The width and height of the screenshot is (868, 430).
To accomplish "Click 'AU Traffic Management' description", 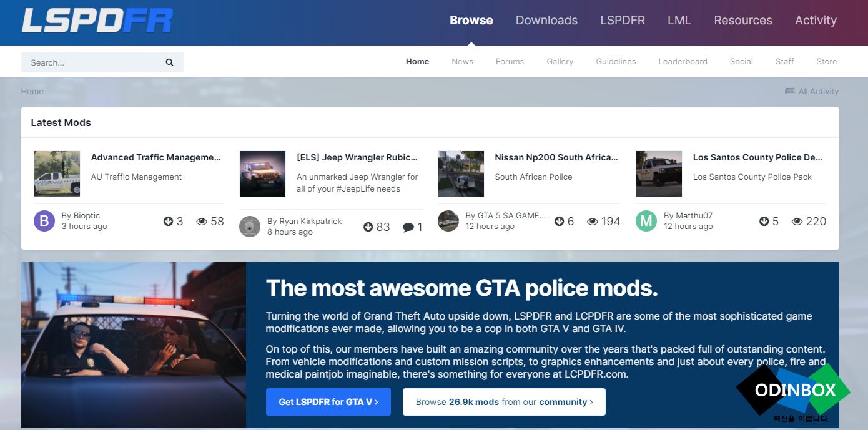I will (136, 177).
